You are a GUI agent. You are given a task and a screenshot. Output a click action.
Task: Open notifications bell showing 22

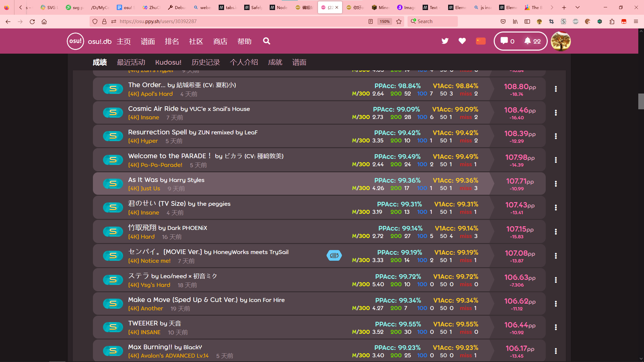[533, 41]
